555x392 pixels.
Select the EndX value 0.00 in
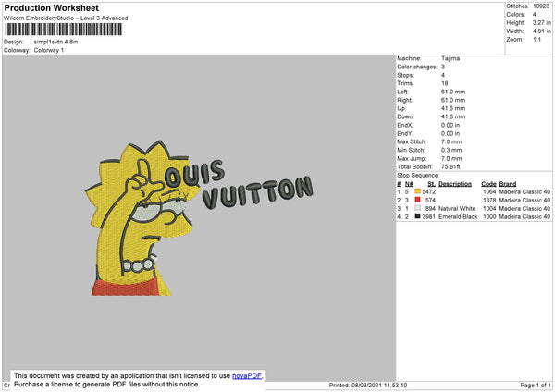point(450,125)
